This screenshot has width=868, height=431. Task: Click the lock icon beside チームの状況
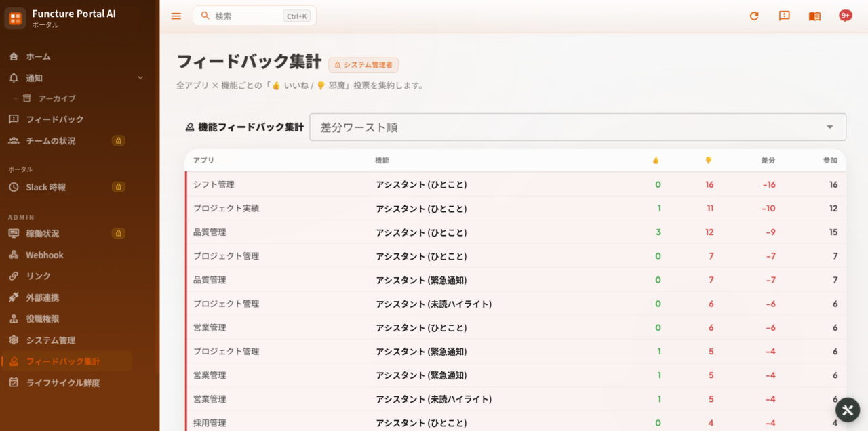[x=119, y=141]
